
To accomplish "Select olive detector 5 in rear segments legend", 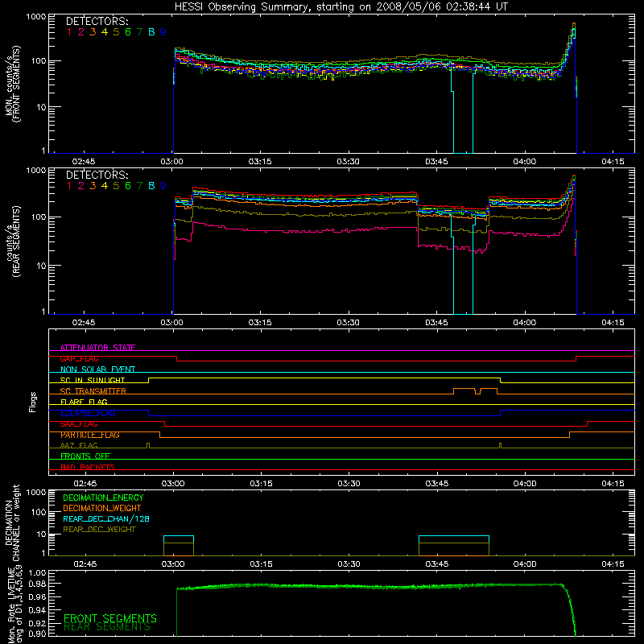I will click(116, 186).
